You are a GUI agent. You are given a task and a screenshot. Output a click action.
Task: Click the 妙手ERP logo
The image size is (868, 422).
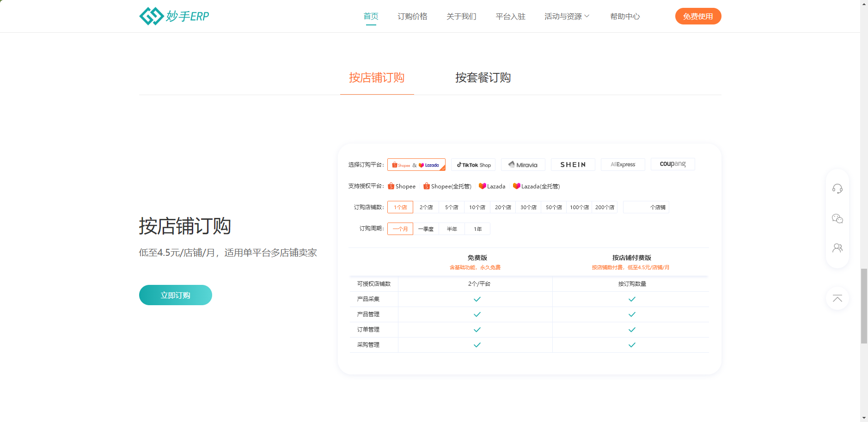click(x=174, y=16)
